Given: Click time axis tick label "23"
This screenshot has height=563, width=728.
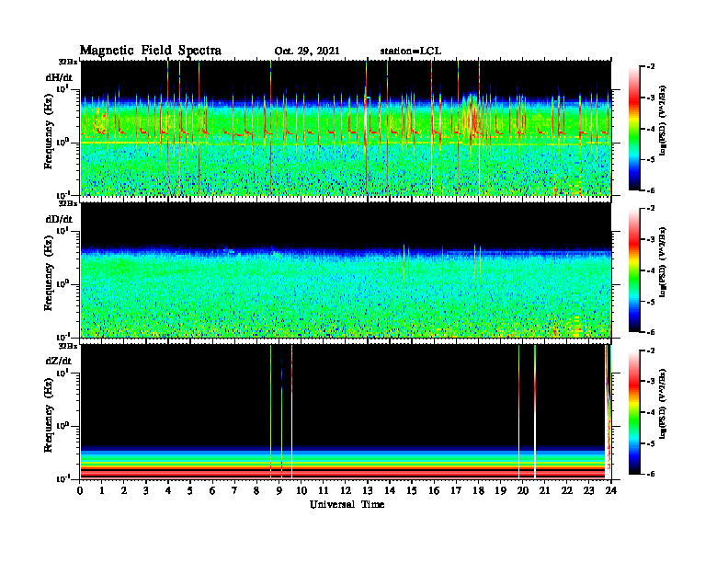Looking at the screenshot, I should 588,490.
